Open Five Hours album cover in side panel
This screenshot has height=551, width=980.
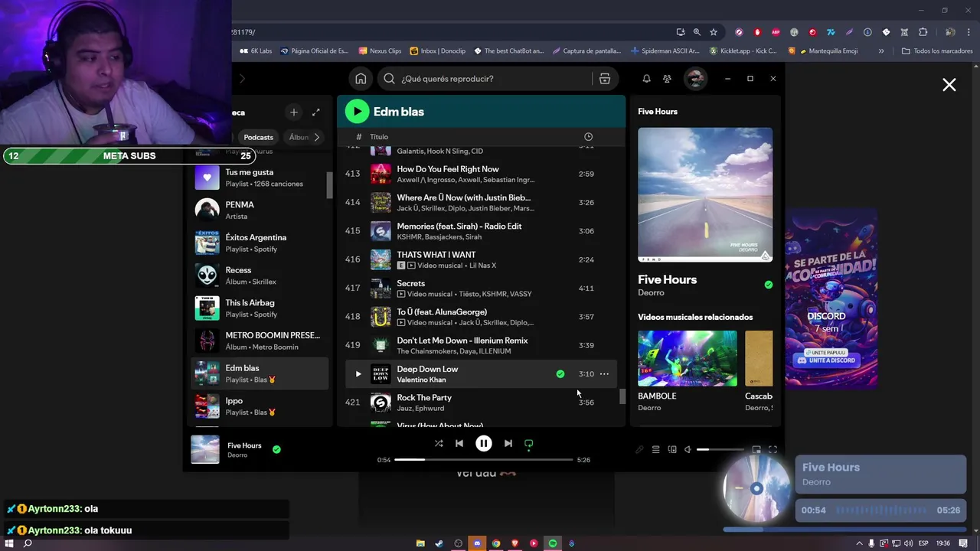[705, 195]
